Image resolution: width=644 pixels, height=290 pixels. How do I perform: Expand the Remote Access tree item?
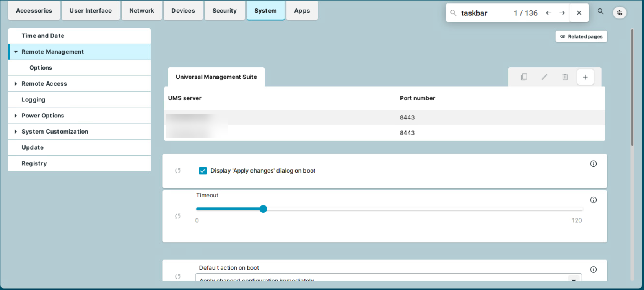[16, 84]
